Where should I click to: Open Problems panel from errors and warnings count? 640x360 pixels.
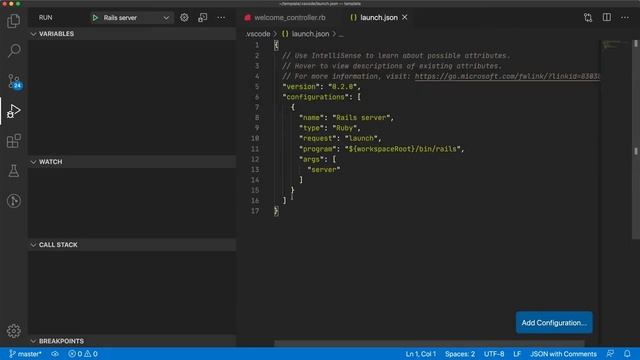83,354
